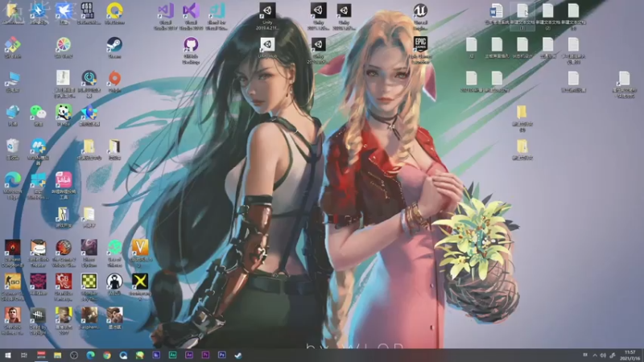Open the yellow X on black shortcut
The image size is (644, 362).
point(140,287)
